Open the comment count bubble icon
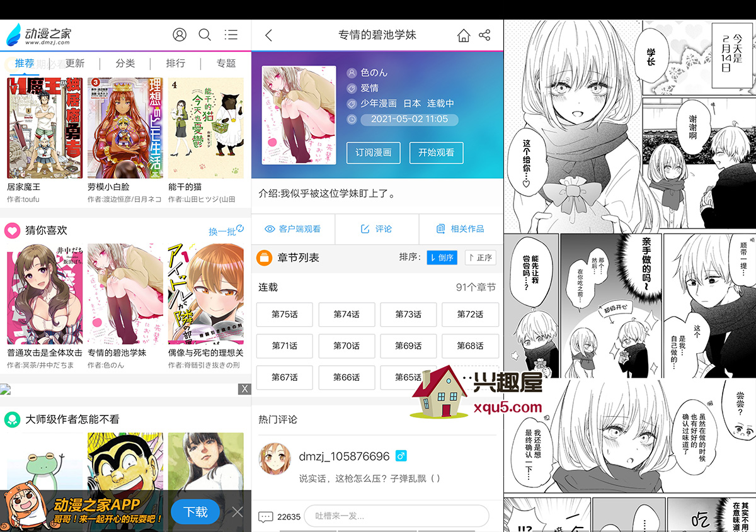Screen dimensions: 756x532 [x=266, y=516]
